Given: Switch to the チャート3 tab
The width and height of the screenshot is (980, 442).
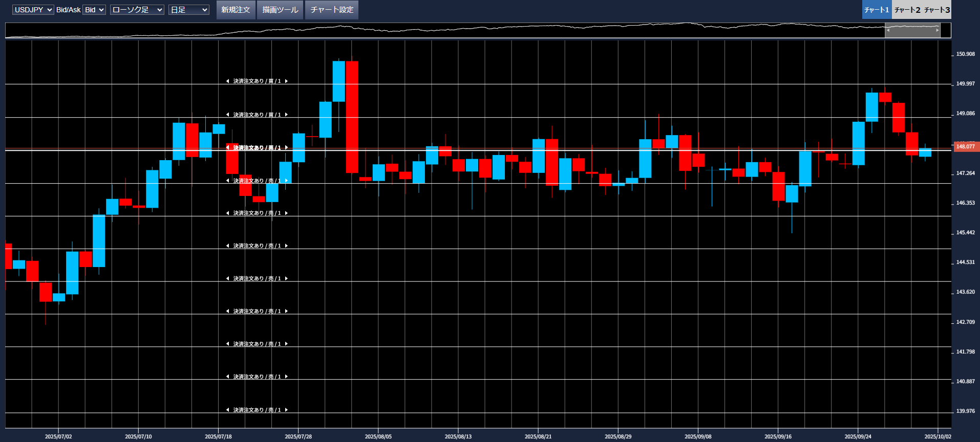Looking at the screenshot, I should click(937, 10).
